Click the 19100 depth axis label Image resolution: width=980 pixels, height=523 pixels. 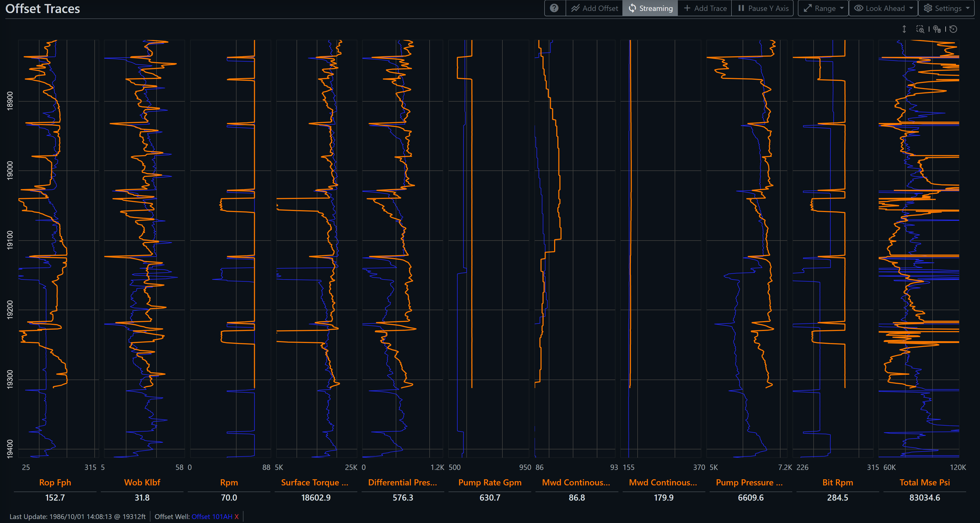tap(10, 240)
